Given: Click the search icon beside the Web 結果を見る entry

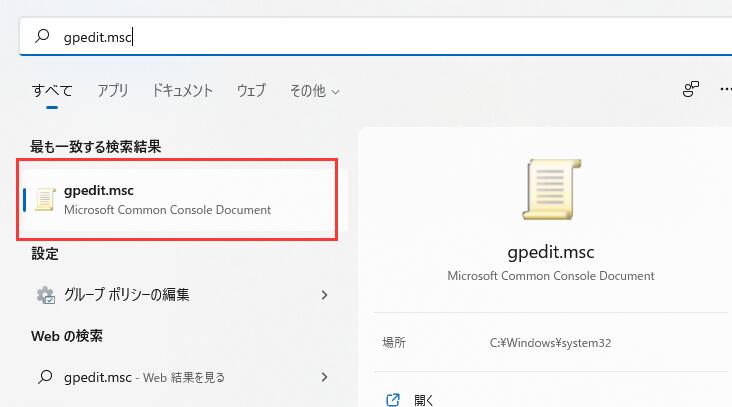Looking at the screenshot, I should coord(44,377).
